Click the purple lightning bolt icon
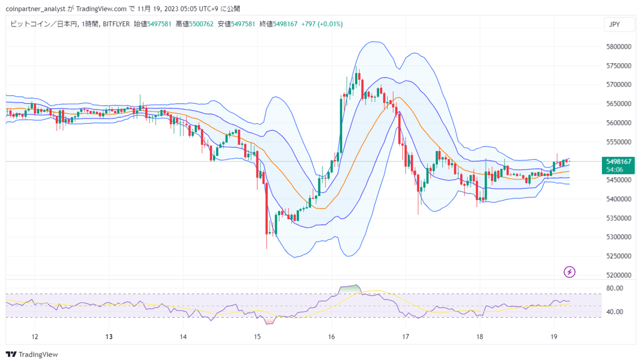 click(x=569, y=272)
